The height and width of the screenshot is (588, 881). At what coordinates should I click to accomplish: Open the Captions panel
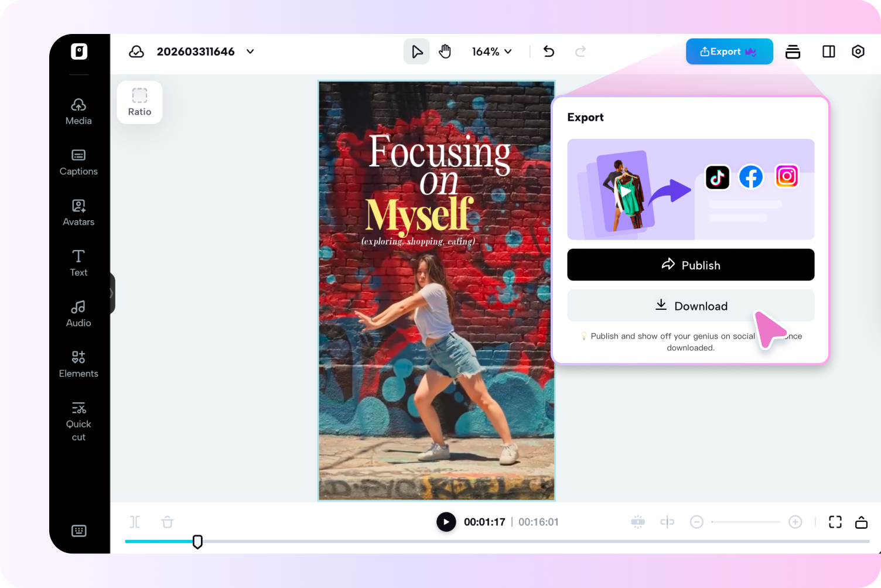78,162
